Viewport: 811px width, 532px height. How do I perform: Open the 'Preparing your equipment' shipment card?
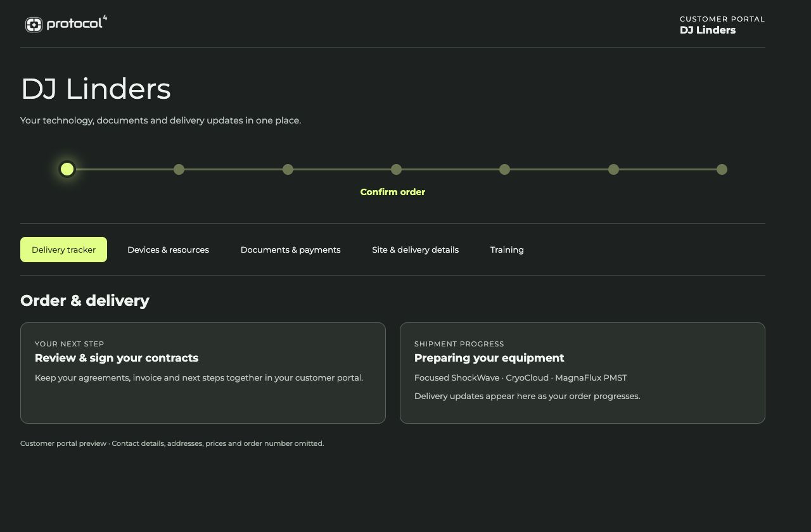tap(582, 373)
